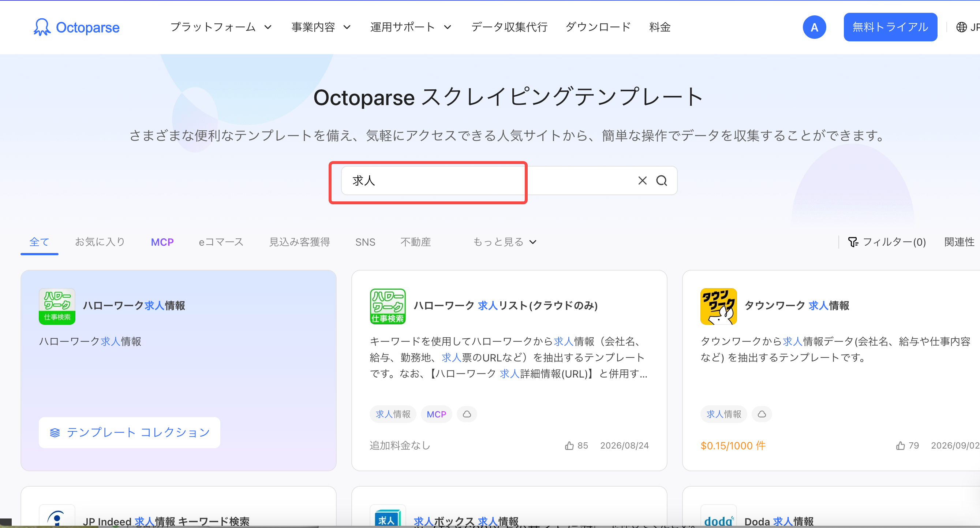
Task: Click 追加料金なし text
Action: [x=400, y=445]
